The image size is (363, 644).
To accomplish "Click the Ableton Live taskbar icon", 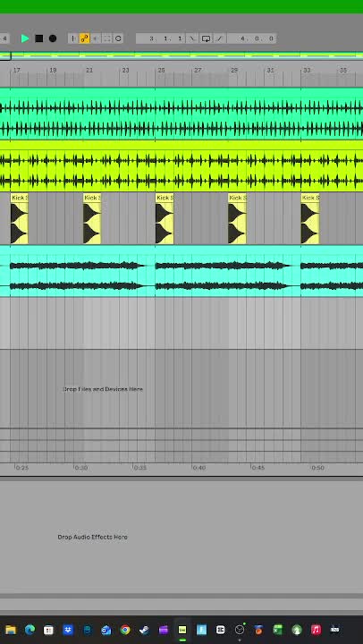I will pyautogui.click(x=182, y=630).
